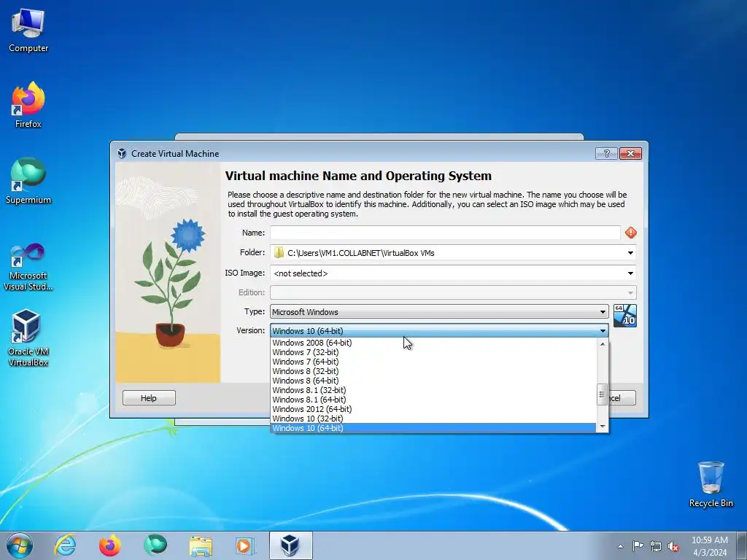Open the Microsoft Visual Studio desktop shortcut
The width and height of the screenshot is (747, 560).
(28, 267)
